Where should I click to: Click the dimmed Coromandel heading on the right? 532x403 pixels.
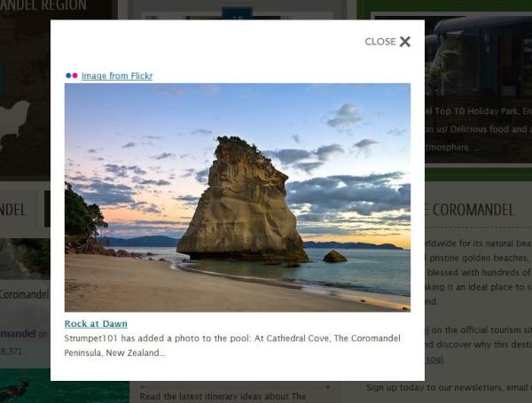pos(470,210)
